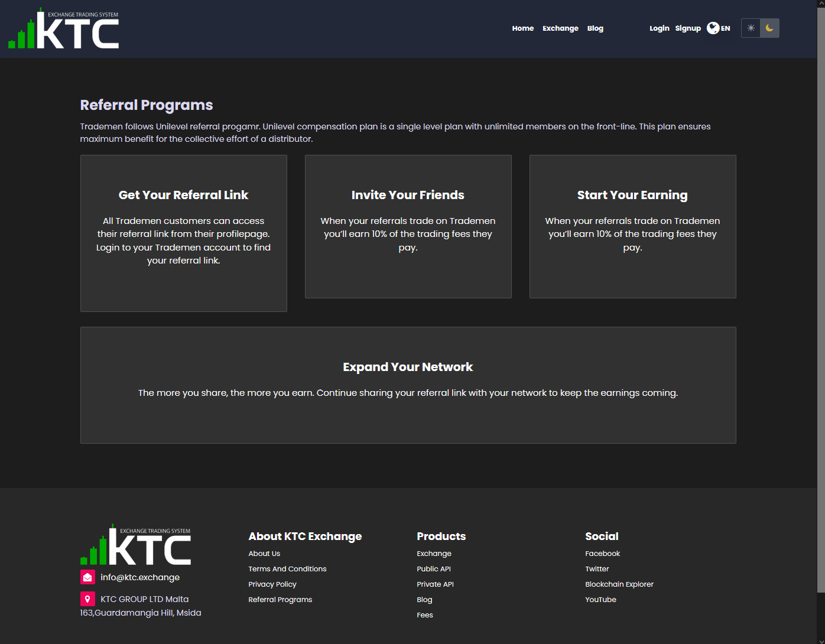Open the Blog menu item in header

(x=595, y=28)
